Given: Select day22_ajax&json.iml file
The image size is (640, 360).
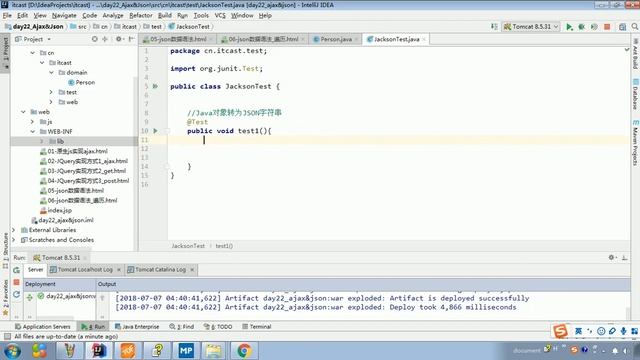Looking at the screenshot, I should [62, 220].
